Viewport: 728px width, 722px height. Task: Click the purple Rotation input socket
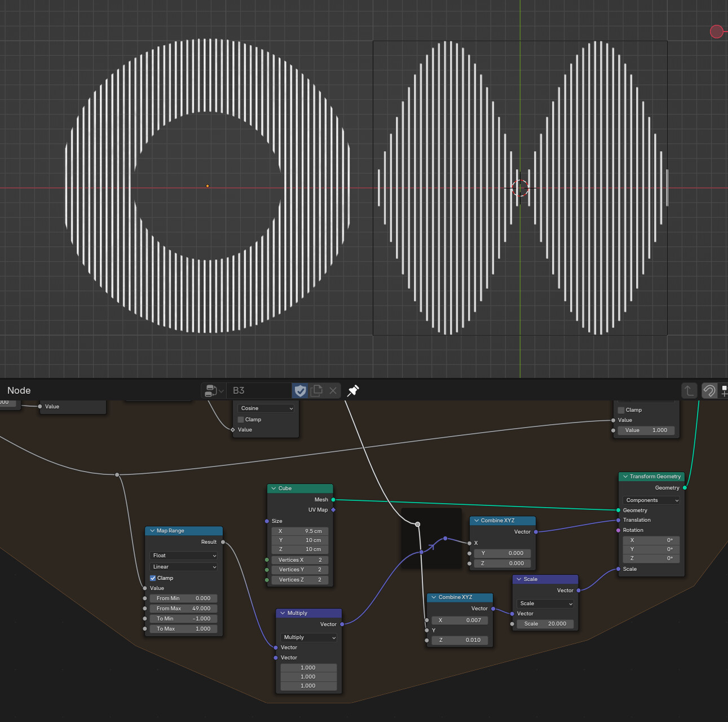pyautogui.click(x=619, y=530)
